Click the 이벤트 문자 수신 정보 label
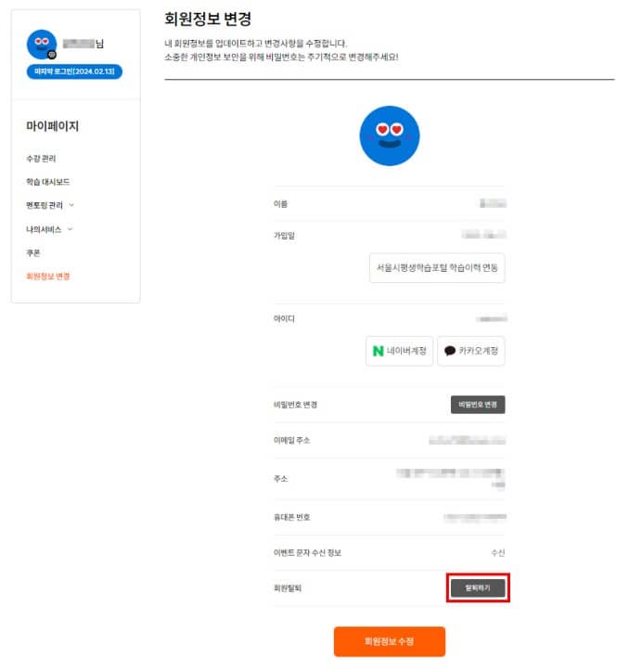Image resolution: width=642 pixels, height=672 pixels. point(307,553)
